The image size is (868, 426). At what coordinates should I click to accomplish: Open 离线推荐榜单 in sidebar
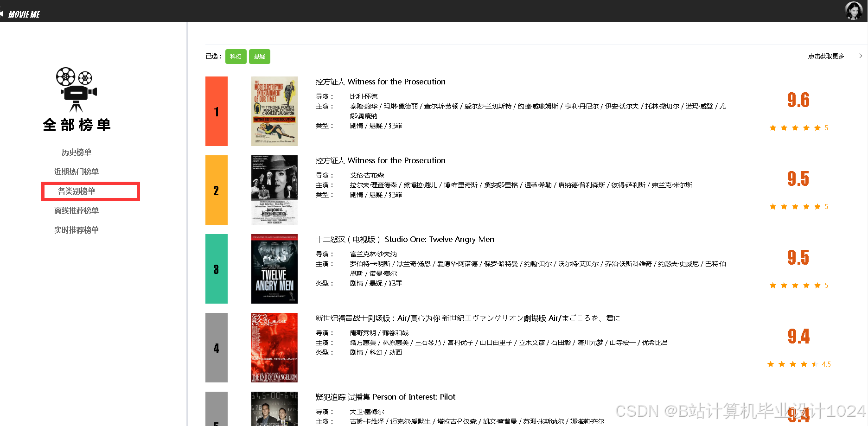click(x=77, y=210)
